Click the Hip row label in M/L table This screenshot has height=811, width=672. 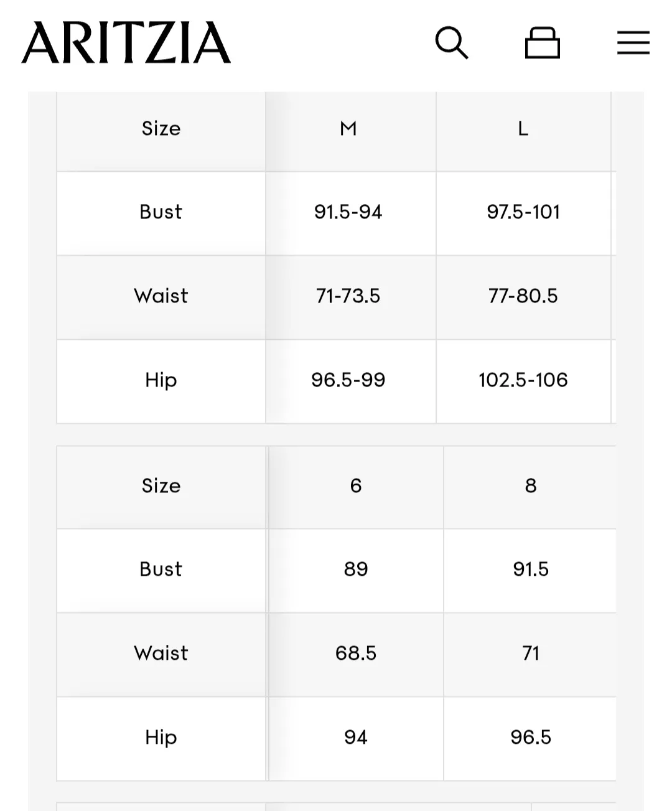161,380
